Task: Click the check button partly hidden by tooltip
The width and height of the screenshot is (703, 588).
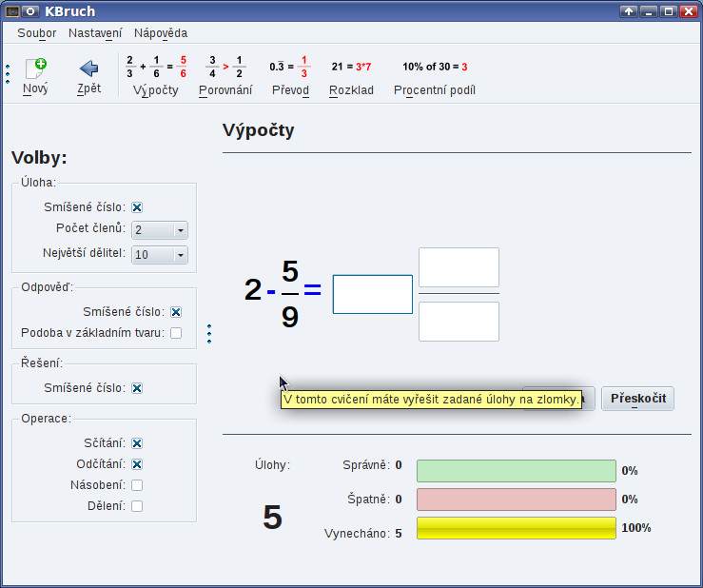Action: tap(588, 399)
